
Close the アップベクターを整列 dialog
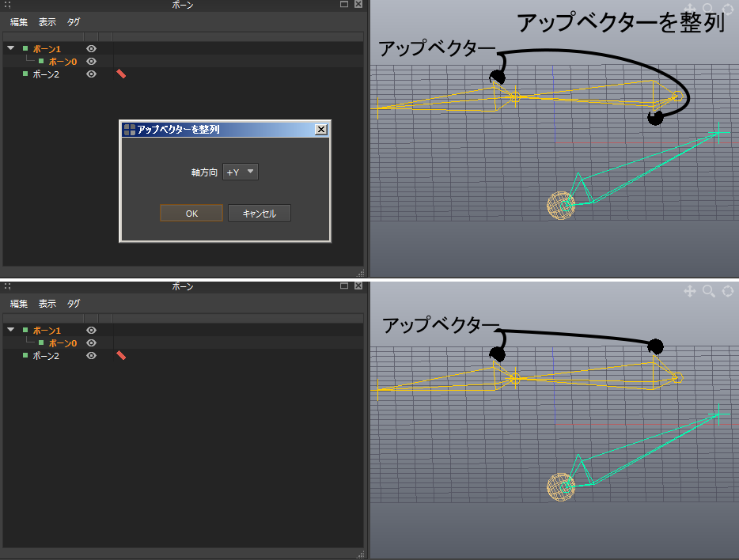[x=321, y=130]
